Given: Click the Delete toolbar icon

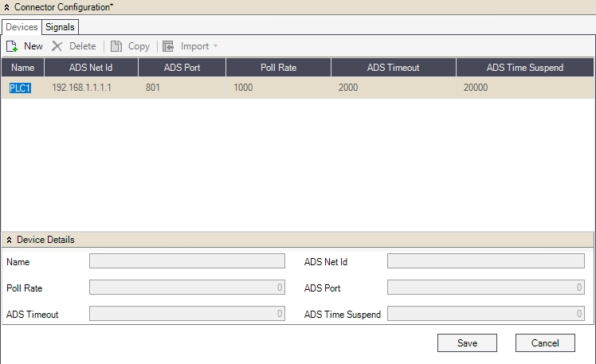Looking at the screenshot, I should (57, 46).
